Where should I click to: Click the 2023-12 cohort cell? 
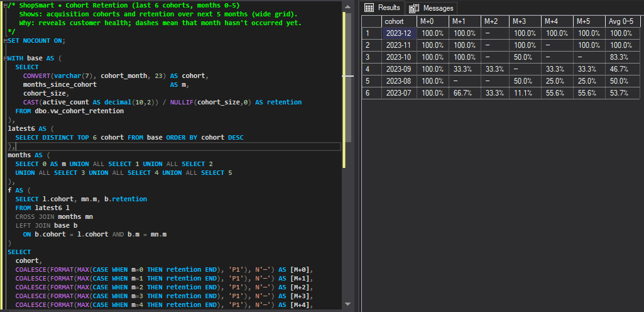tap(399, 33)
